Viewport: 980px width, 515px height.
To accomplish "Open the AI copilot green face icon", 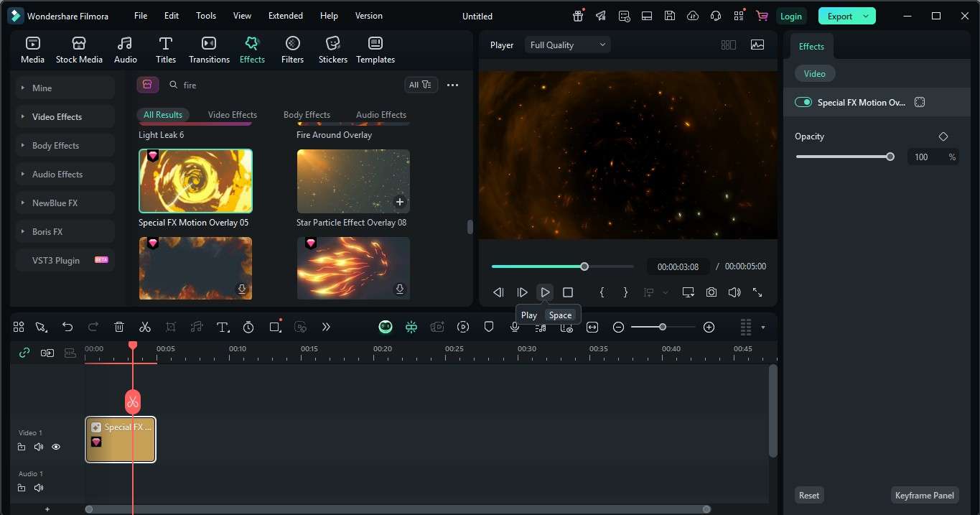I will pyautogui.click(x=386, y=327).
